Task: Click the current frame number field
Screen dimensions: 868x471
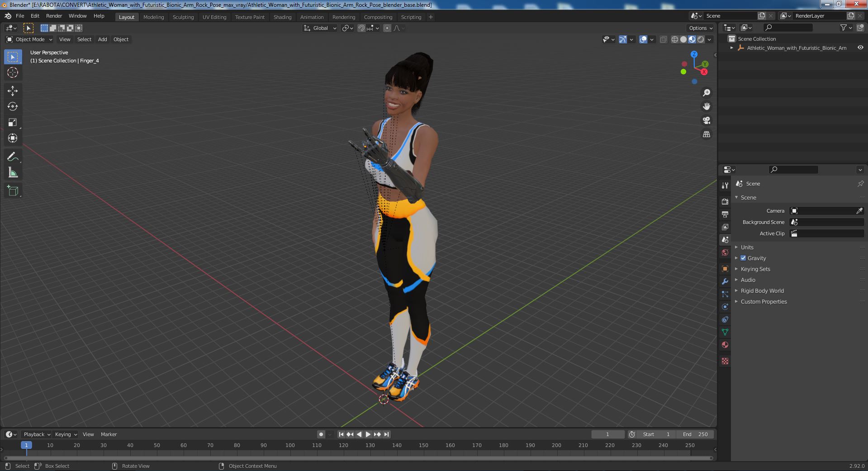Action: point(607,434)
